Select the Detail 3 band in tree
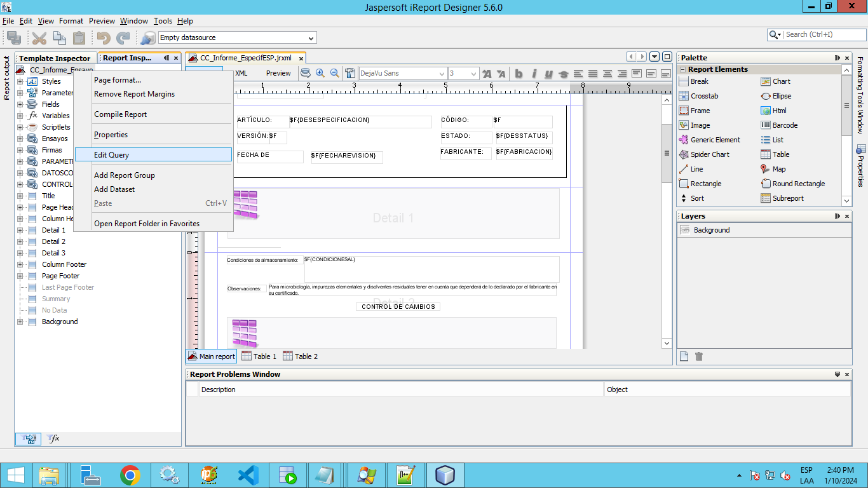 (53, 253)
